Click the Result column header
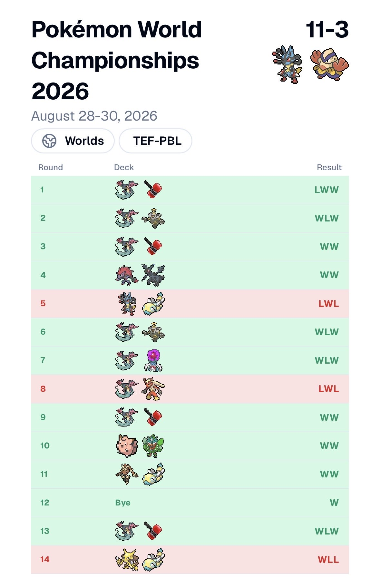380x588 pixels. 329,167
